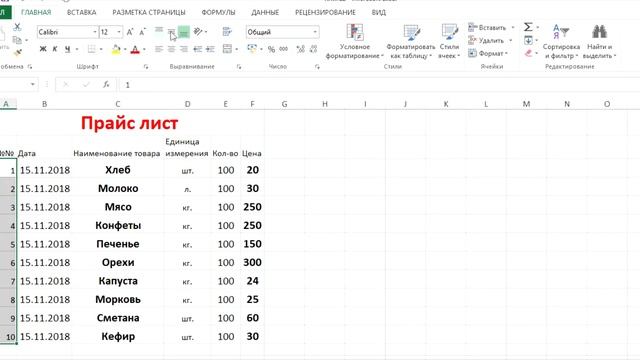Click Вставить cells button
Viewport: 640px width, 360px height.
click(487, 28)
